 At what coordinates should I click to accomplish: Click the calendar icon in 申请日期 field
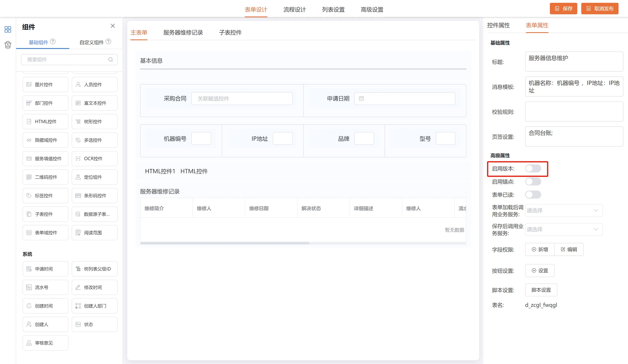click(x=361, y=99)
